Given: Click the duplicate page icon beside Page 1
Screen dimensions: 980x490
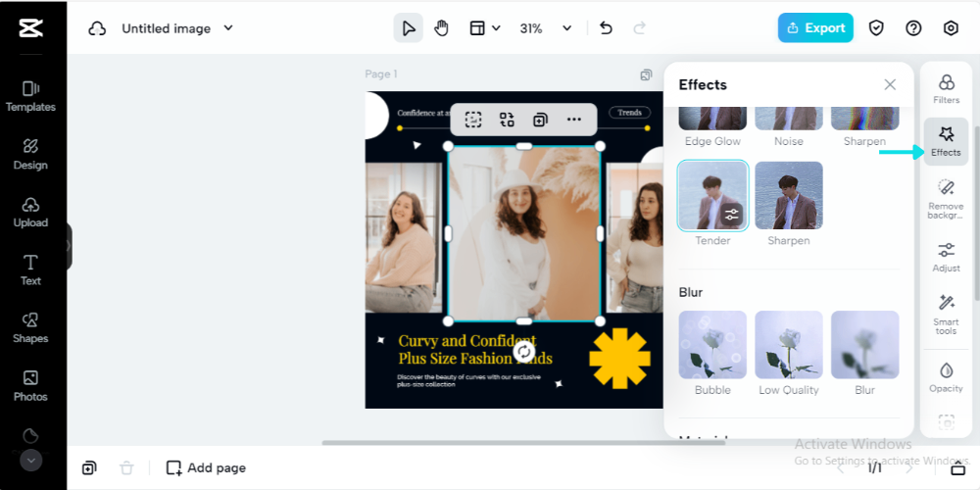Looking at the screenshot, I should pyautogui.click(x=646, y=75).
